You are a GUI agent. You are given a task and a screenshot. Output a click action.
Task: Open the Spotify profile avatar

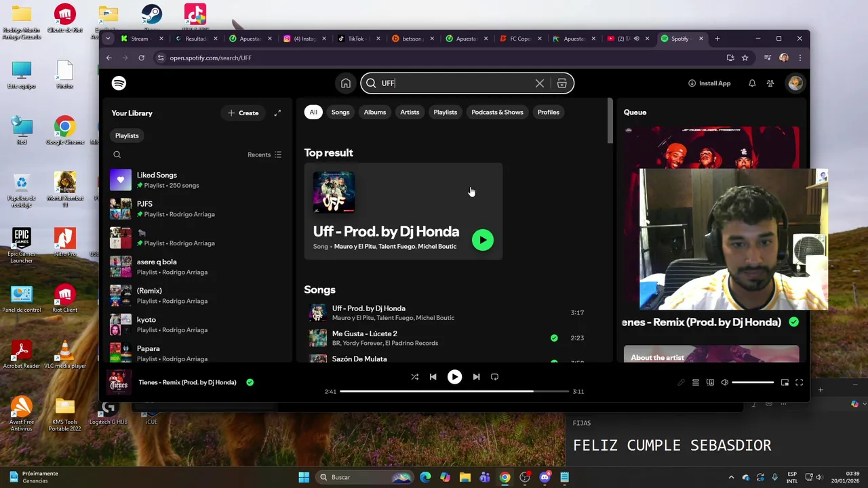pos(795,83)
